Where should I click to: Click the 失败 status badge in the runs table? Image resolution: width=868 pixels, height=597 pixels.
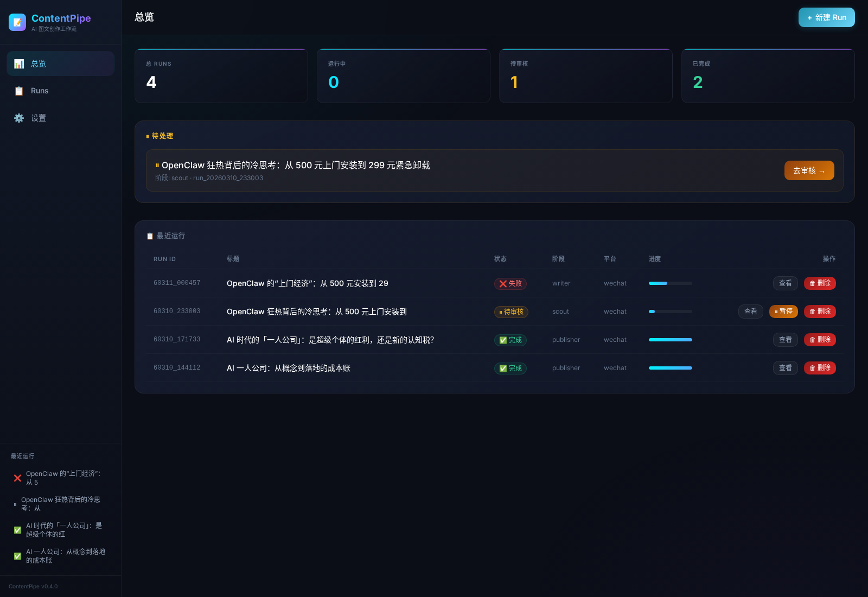click(x=510, y=283)
